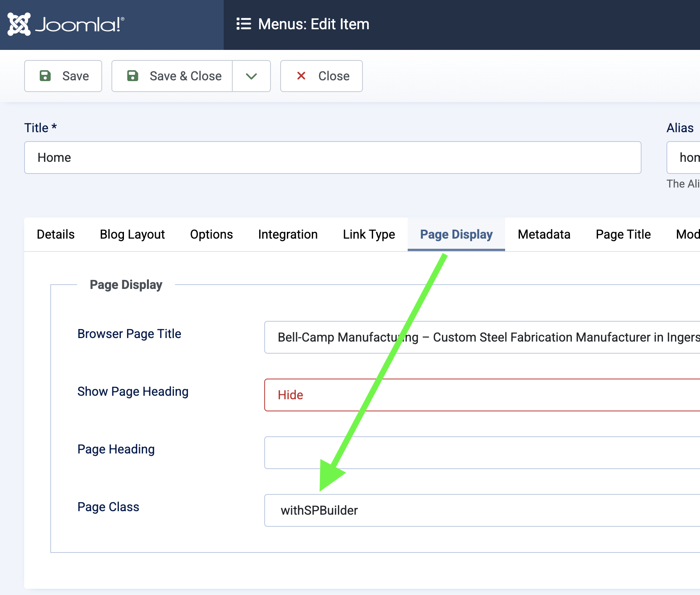700x595 pixels.
Task: Expand the Save & Close dropdown arrow
Action: (251, 76)
